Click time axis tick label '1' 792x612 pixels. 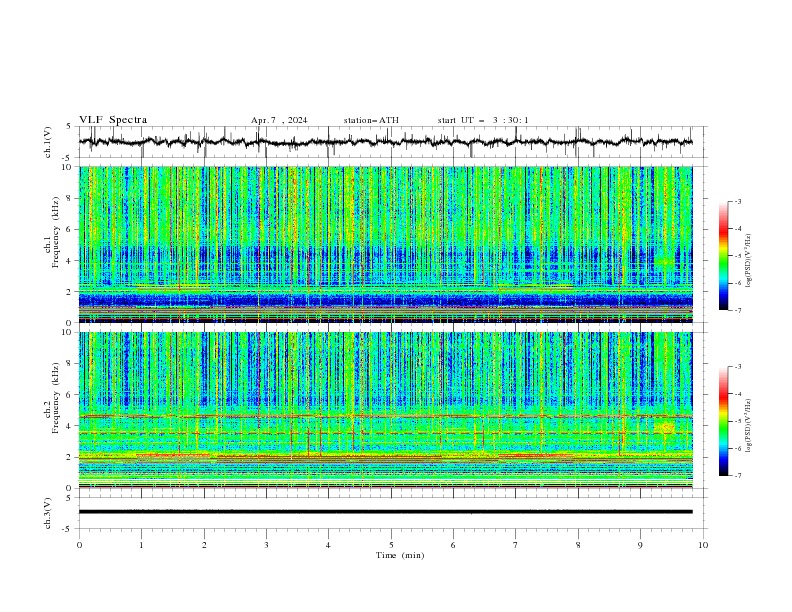141,545
